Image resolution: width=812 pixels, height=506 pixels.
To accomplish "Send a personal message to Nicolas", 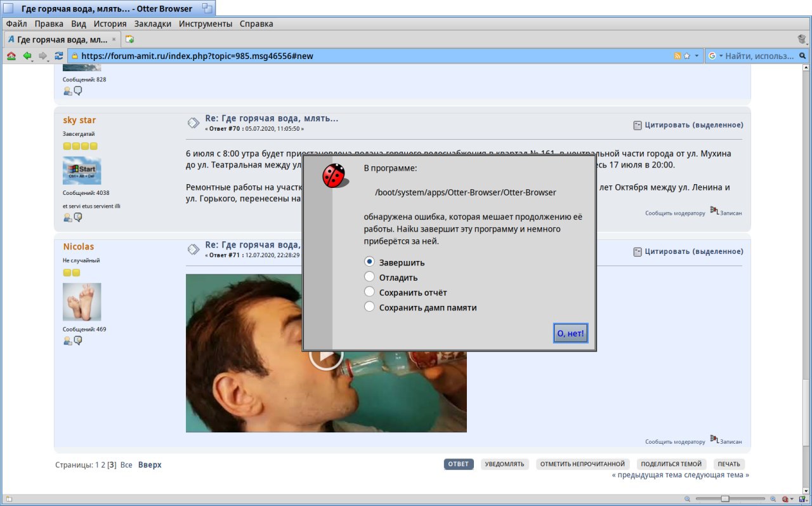I will click(x=78, y=341).
